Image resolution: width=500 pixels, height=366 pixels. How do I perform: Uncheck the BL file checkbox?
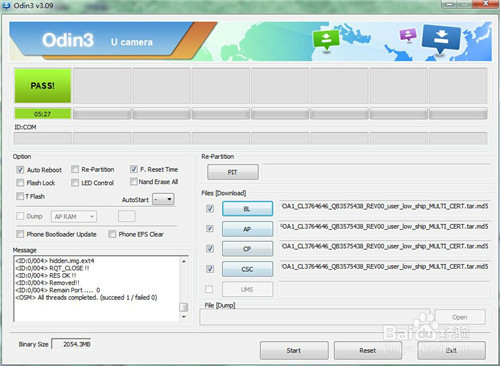210,209
